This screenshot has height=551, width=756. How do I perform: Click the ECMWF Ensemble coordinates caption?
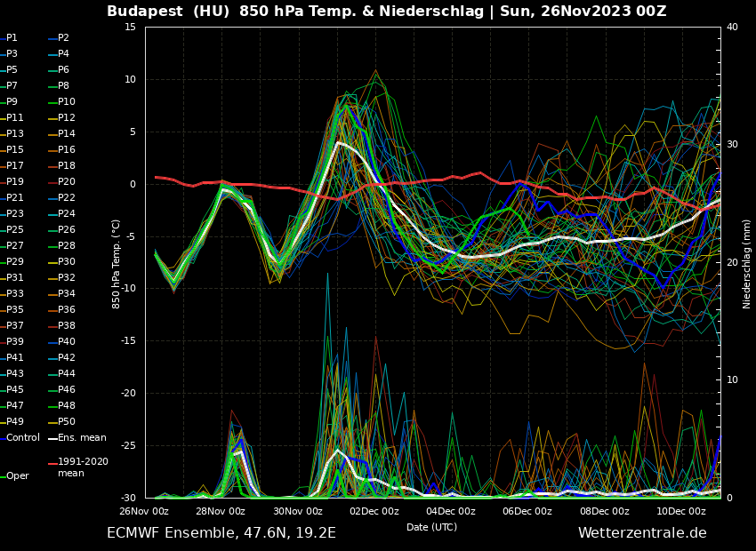pos(221,533)
